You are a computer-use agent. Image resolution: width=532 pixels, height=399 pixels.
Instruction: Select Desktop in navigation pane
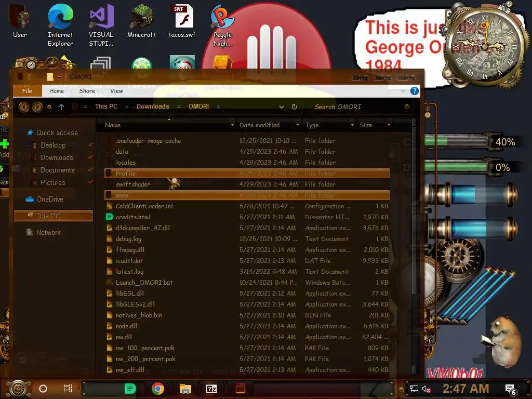[x=52, y=145]
